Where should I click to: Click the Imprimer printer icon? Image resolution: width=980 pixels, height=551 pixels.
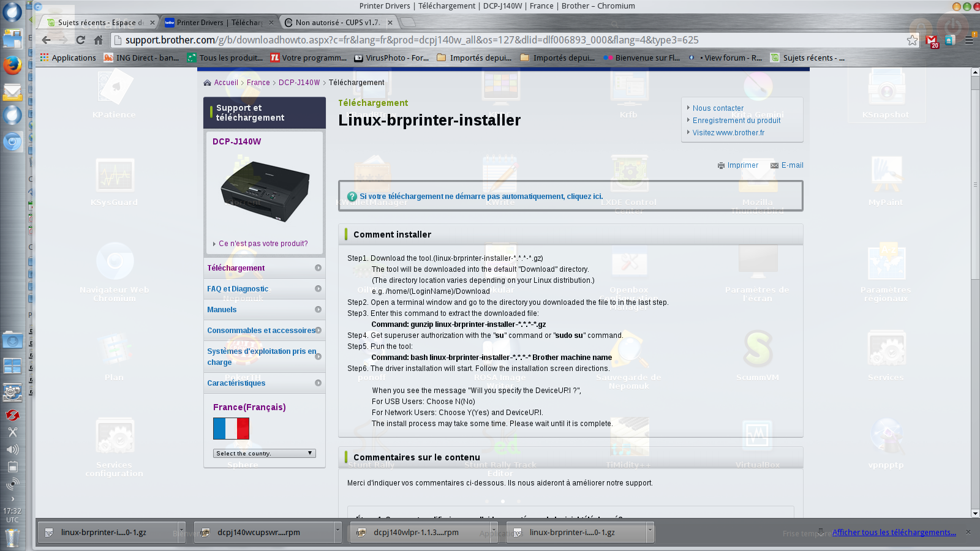point(721,166)
